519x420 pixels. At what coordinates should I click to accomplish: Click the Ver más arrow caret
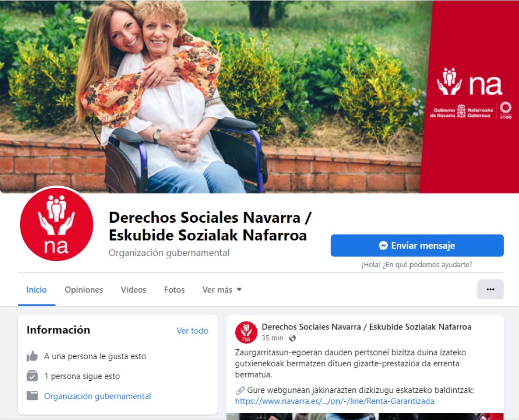pyautogui.click(x=239, y=290)
